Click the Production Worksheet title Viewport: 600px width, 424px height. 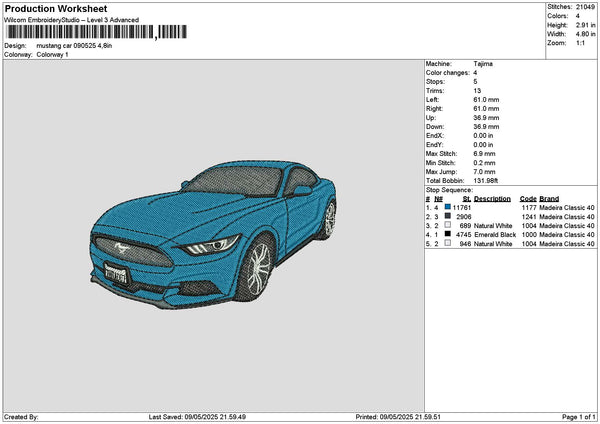[56, 9]
